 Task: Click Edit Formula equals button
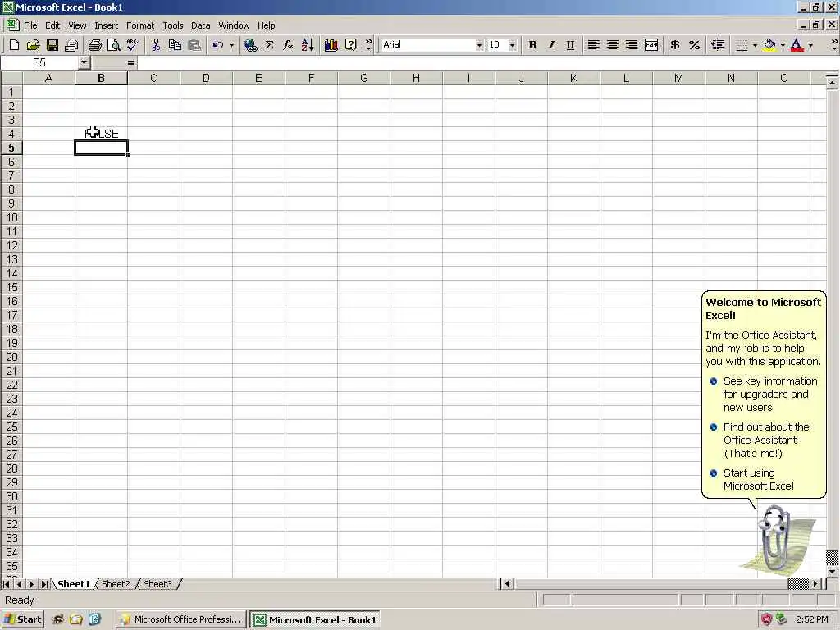click(130, 62)
